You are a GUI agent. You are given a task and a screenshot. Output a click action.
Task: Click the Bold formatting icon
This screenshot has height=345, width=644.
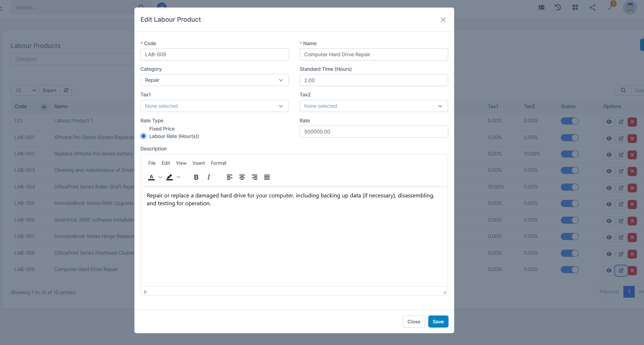click(196, 177)
